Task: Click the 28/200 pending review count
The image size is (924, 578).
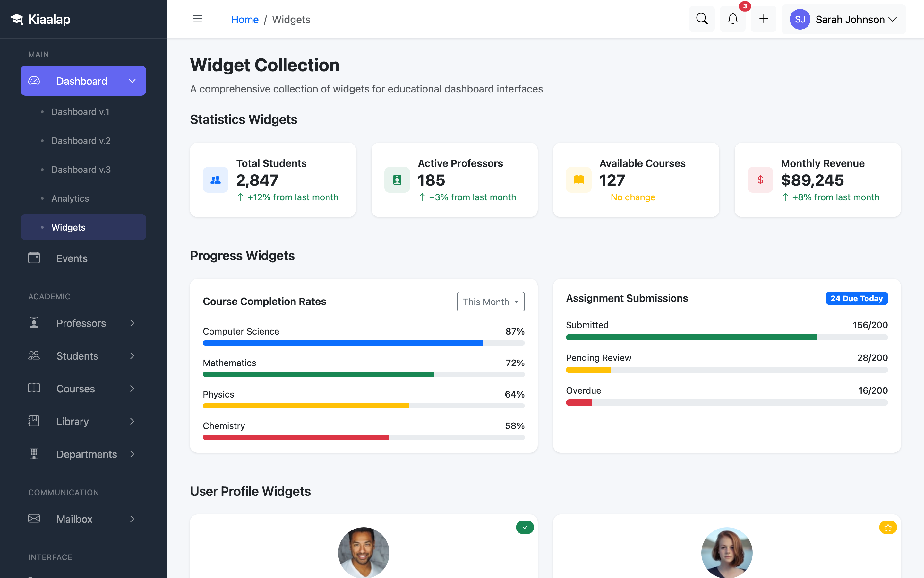Action: tap(872, 358)
